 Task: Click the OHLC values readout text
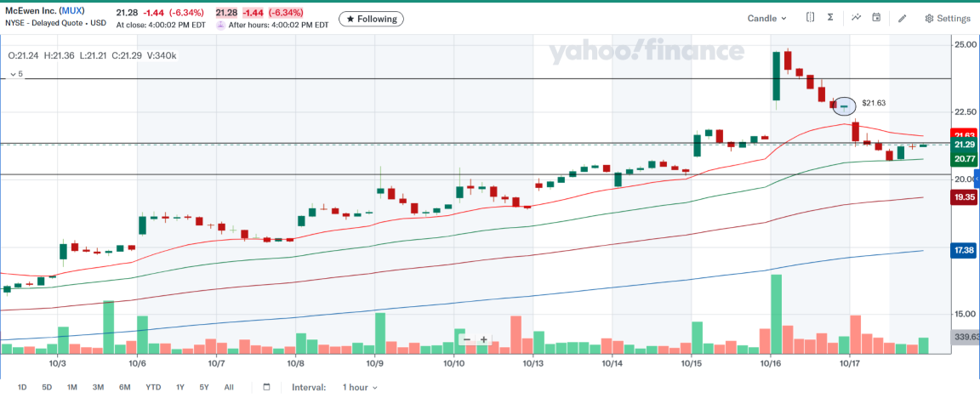pos(93,55)
